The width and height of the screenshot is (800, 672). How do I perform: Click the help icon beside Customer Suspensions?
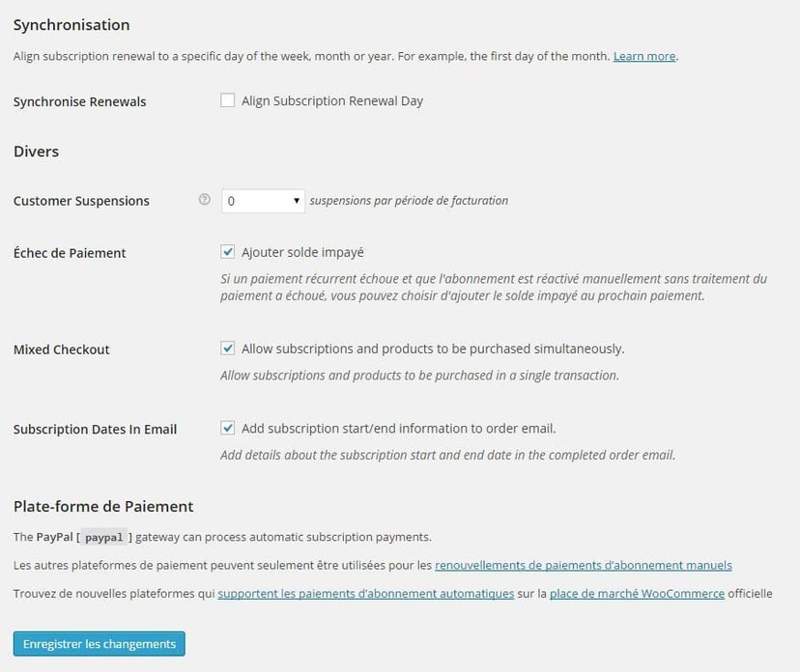[204, 200]
